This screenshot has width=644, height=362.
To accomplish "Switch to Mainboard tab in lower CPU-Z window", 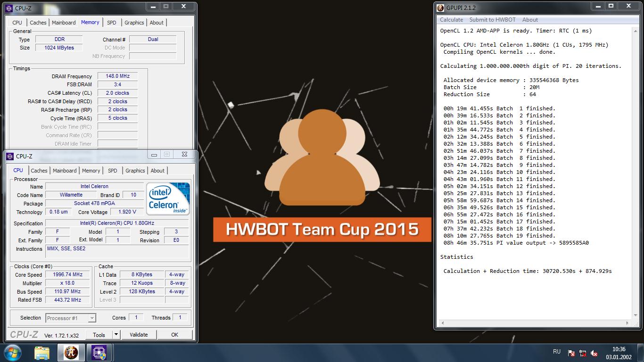I will coord(65,171).
